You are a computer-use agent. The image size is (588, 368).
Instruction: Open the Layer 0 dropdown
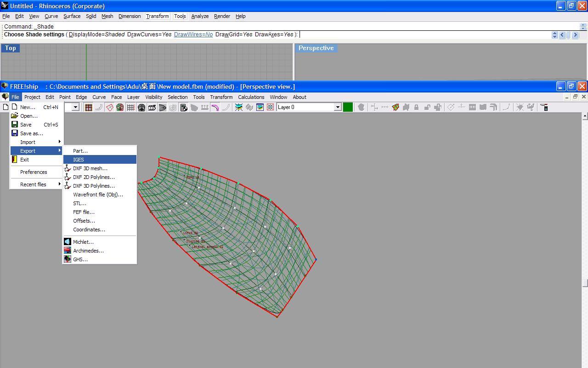pos(337,107)
